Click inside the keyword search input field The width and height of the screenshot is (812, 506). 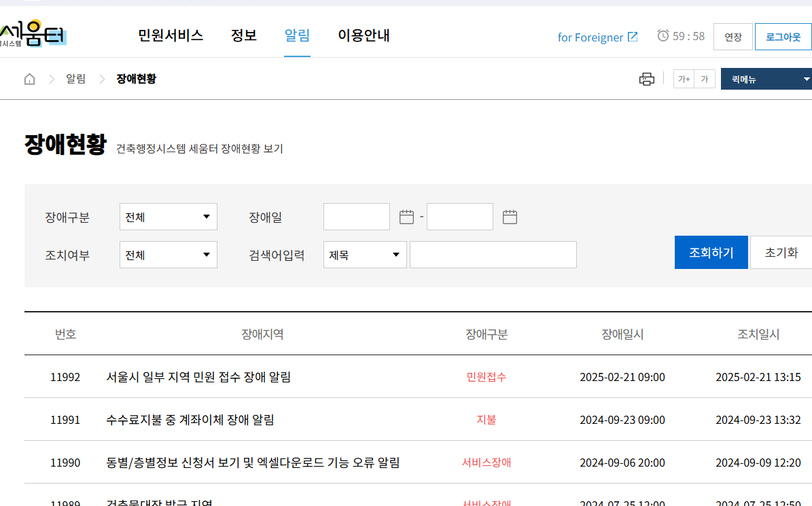coord(493,254)
